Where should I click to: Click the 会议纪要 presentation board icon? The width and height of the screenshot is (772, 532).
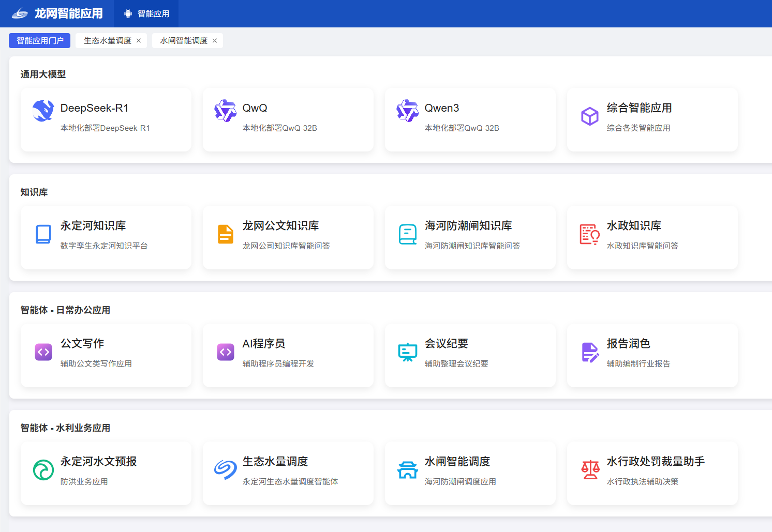[408, 352]
